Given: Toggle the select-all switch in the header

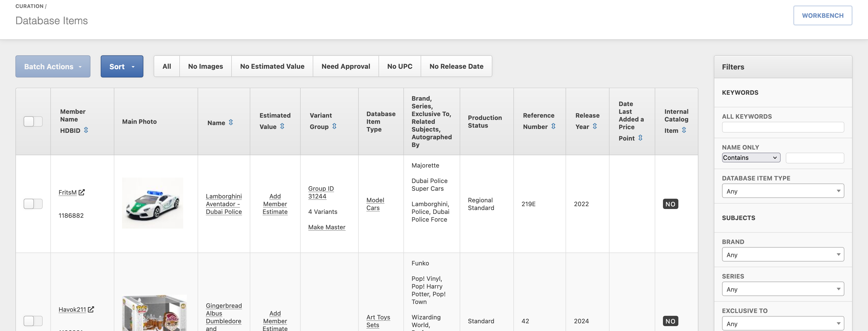Looking at the screenshot, I should coord(33,121).
